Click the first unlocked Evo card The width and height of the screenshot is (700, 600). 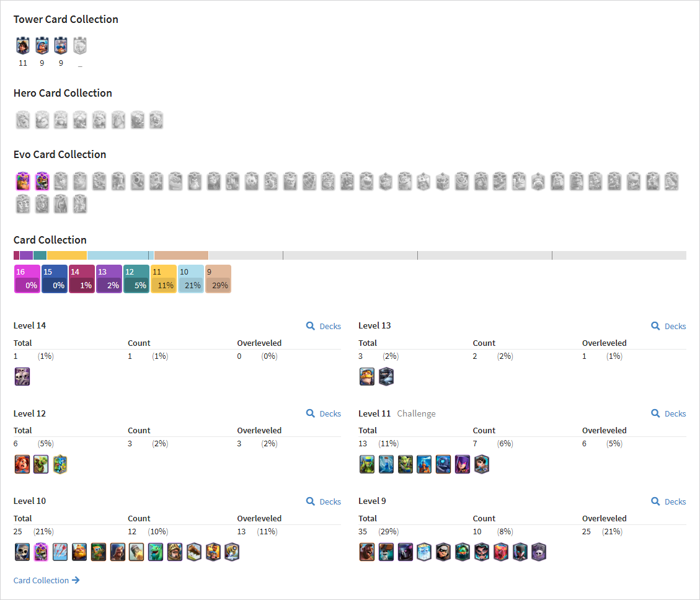pyautogui.click(x=23, y=181)
